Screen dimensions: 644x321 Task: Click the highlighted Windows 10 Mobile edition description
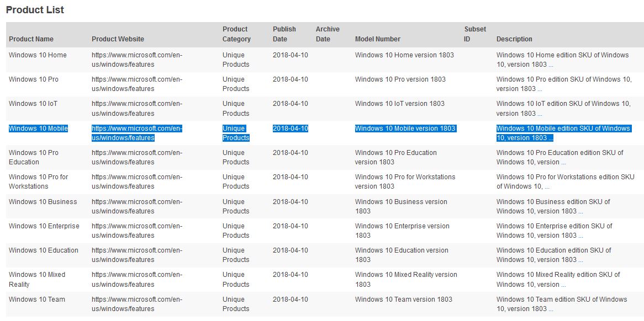[x=563, y=133]
